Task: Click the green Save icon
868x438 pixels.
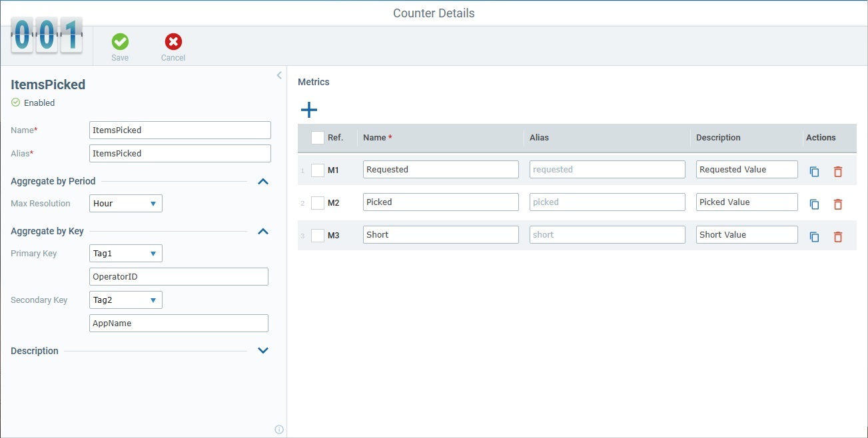Action: pos(120,43)
